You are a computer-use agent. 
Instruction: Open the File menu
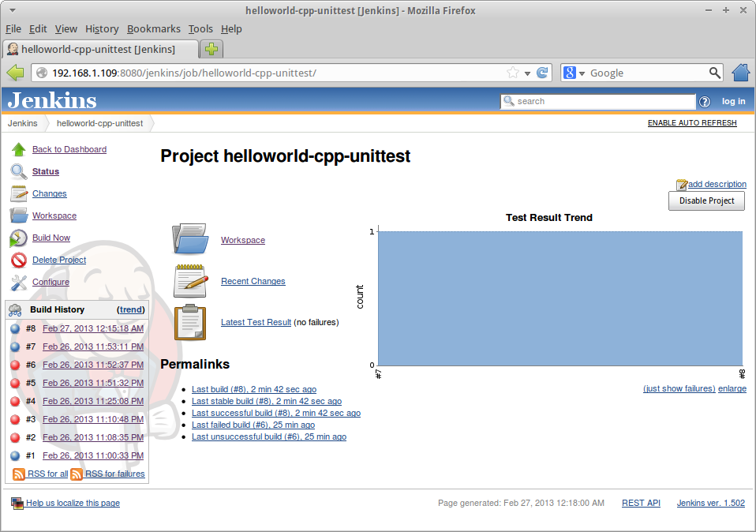[13, 29]
